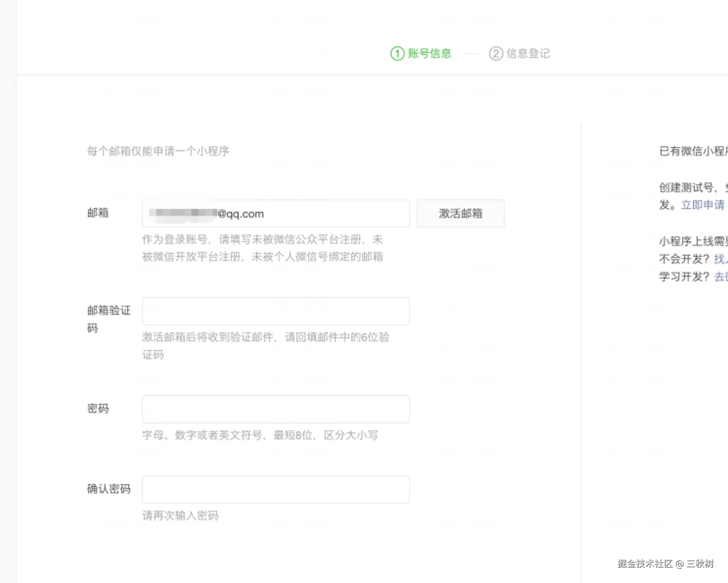Click the 邮箱 field label
The width and height of the screenshot is (728, 583).
98,213
